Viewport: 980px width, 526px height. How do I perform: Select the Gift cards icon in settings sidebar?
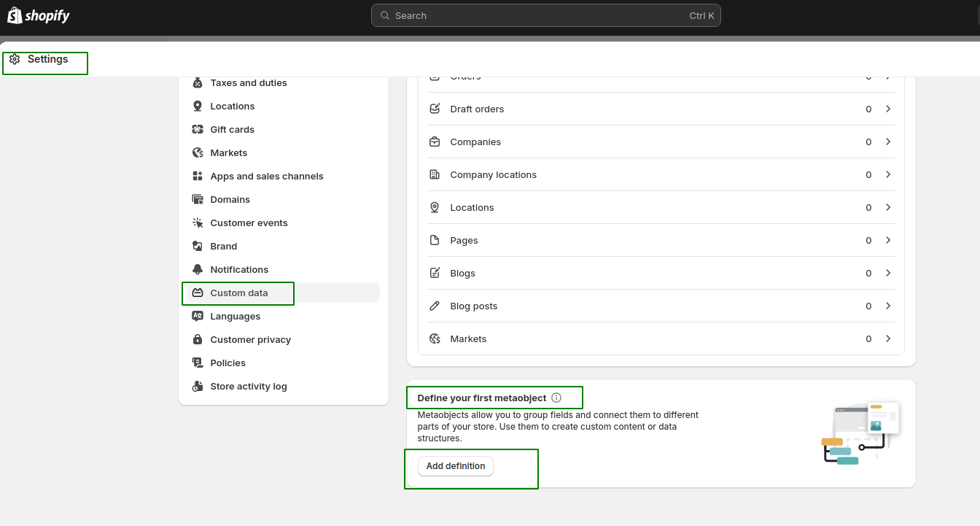click(x=197, y=129)
